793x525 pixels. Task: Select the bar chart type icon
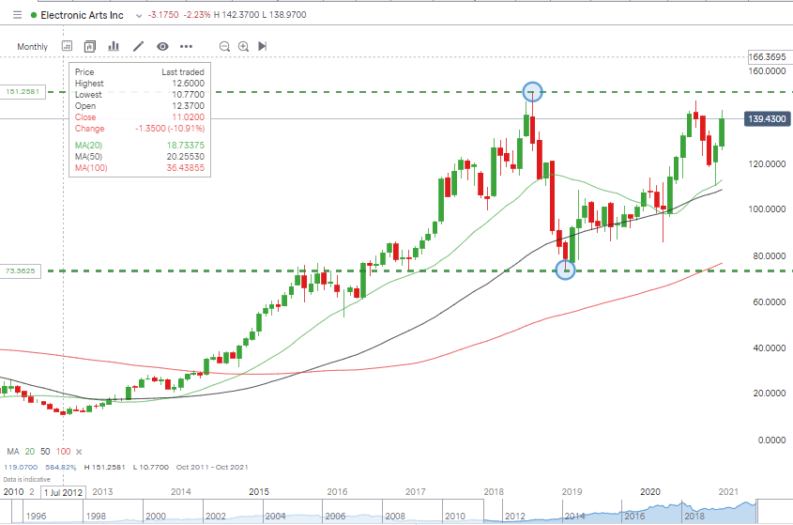point(113,46)
